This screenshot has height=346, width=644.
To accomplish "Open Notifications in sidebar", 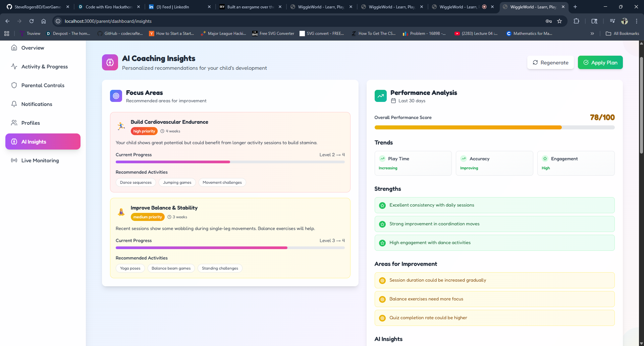I will [43, 104].
